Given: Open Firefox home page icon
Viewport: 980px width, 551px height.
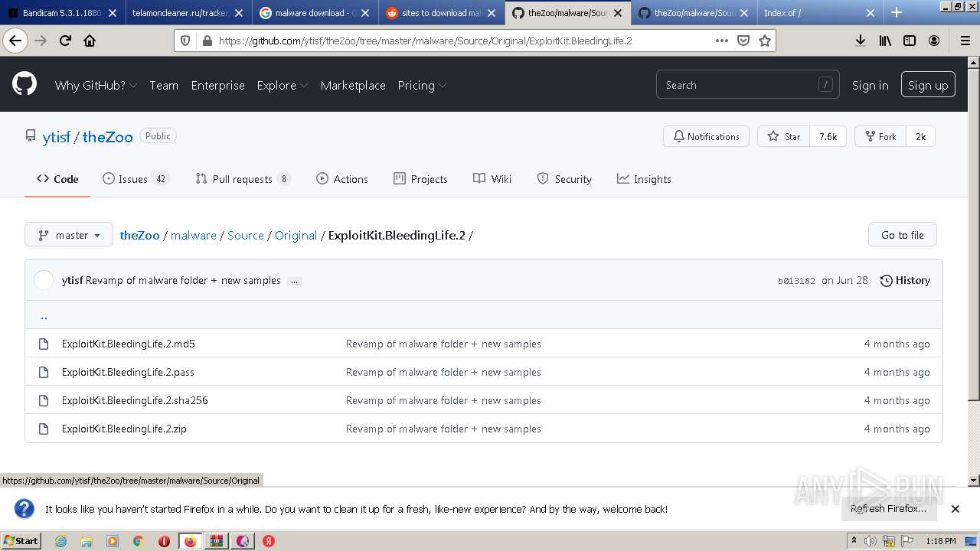Looking at the screenshot, I should (x=90, y=41).
